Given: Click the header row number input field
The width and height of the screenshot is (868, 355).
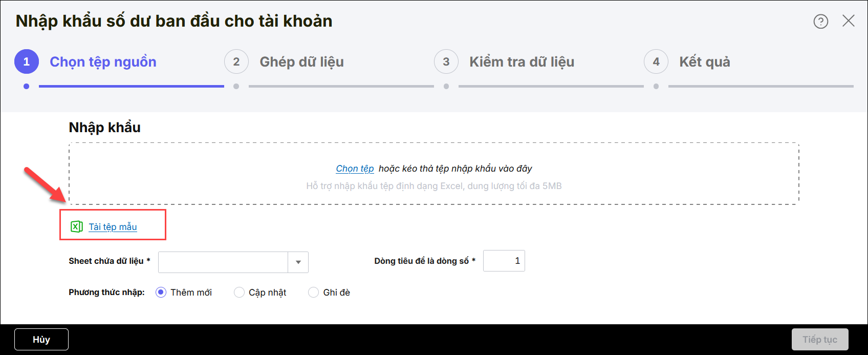Looking at the screenshot, I should [x=504, y=261].
